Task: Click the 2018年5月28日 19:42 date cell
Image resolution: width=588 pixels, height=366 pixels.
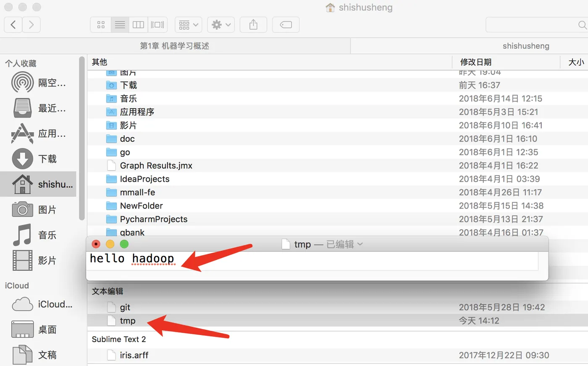Action: [502, 307]
